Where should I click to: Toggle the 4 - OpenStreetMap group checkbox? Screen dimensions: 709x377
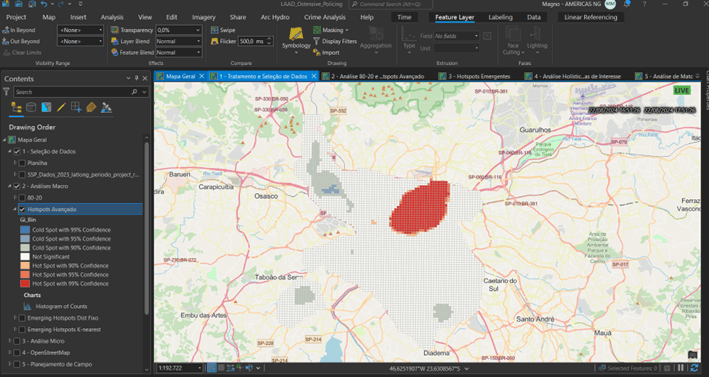[17, 353]
